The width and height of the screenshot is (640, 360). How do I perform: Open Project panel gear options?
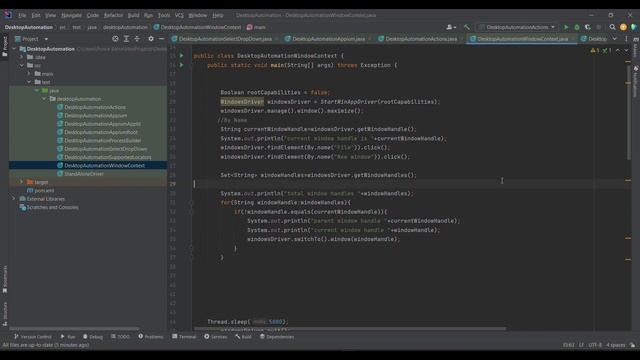pos(151,39)
